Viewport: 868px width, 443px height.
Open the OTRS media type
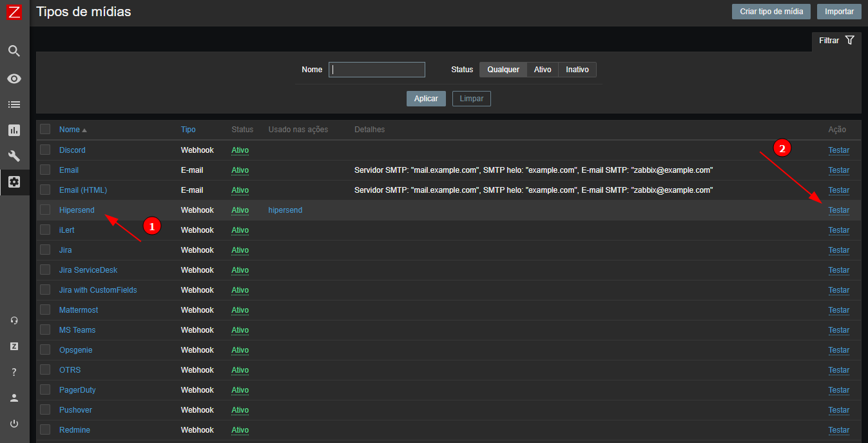(x=70, y=370)
